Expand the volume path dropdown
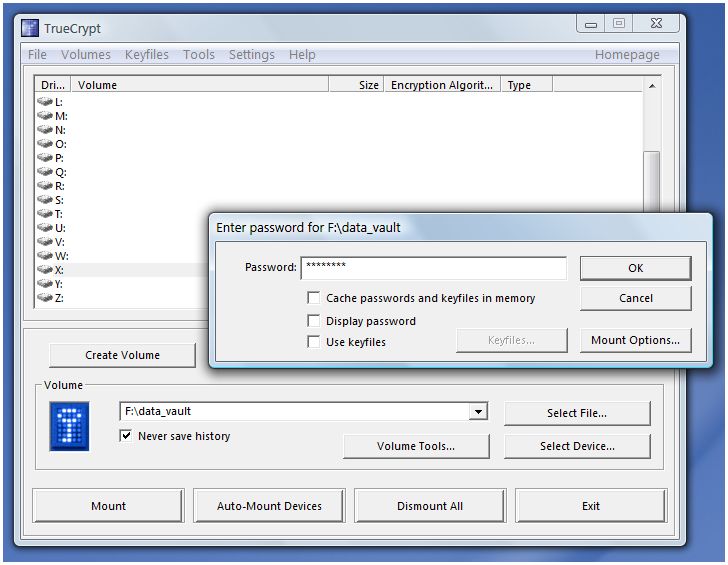Image resolution: width=728 pixels, height=565 pixels. [x=478, y=412]
